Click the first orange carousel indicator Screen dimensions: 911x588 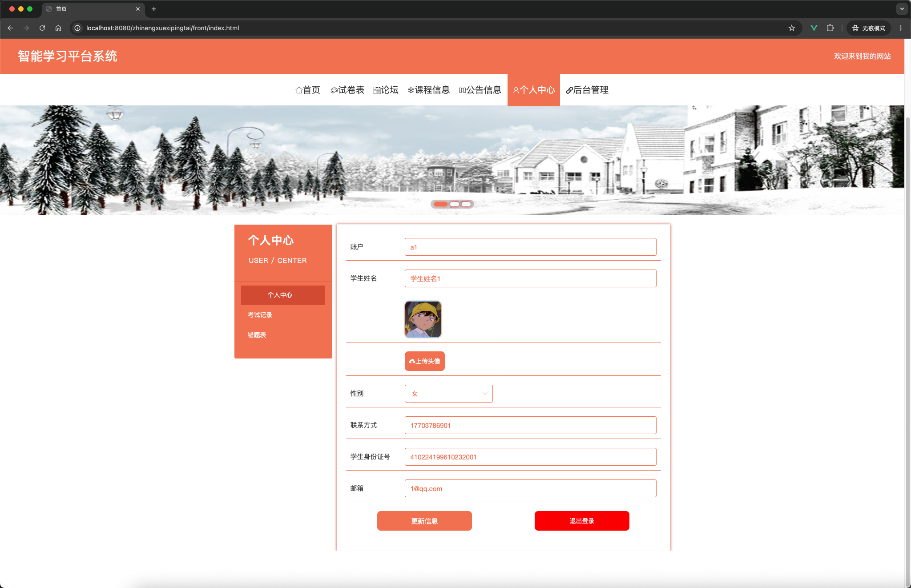tap(441, 204)
